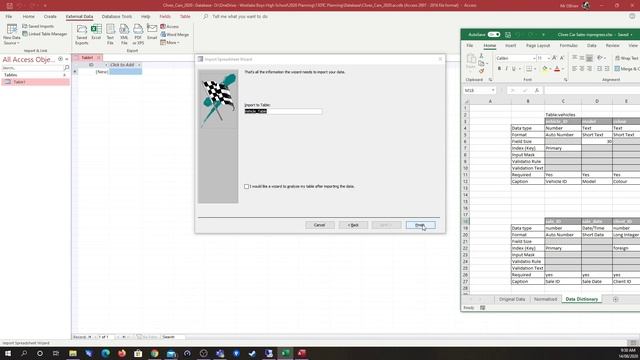Open the Linked Table Manager
This screenshot has width=640, height=360.
point(45,34)
